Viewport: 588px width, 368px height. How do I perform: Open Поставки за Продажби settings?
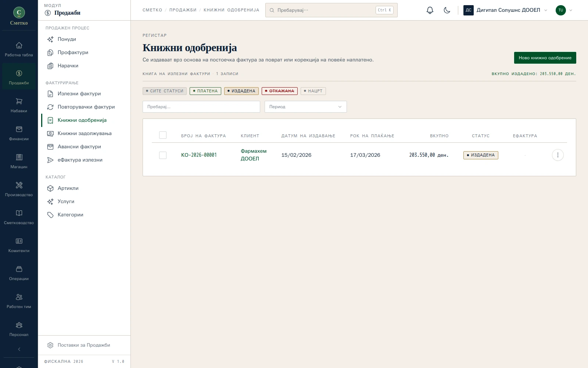tap(84, 345)
